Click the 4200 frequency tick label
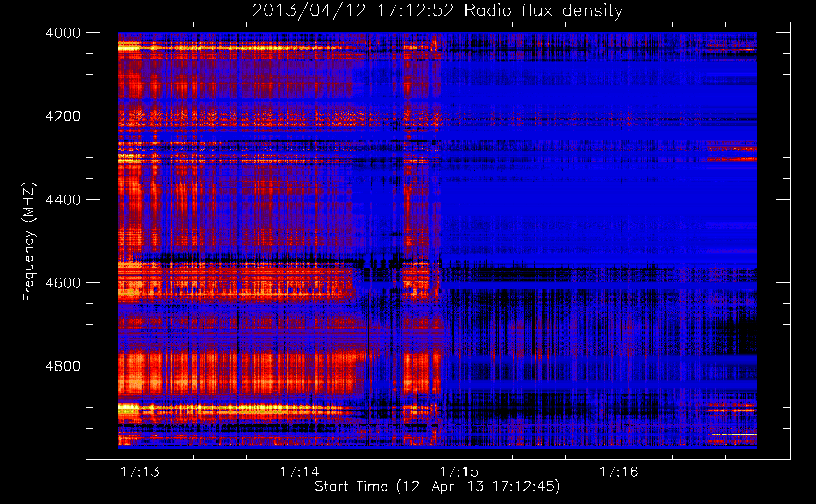816x504 pixels. click(x=63, y=116)
